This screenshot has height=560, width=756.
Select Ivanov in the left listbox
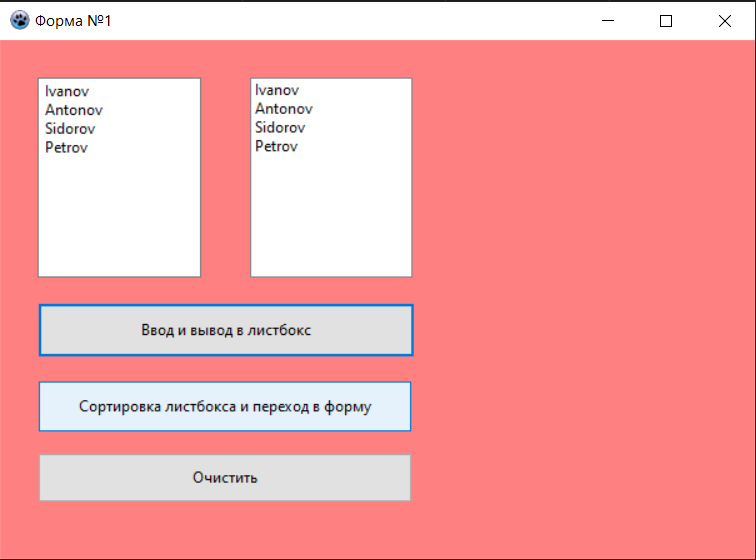[67, 91]
